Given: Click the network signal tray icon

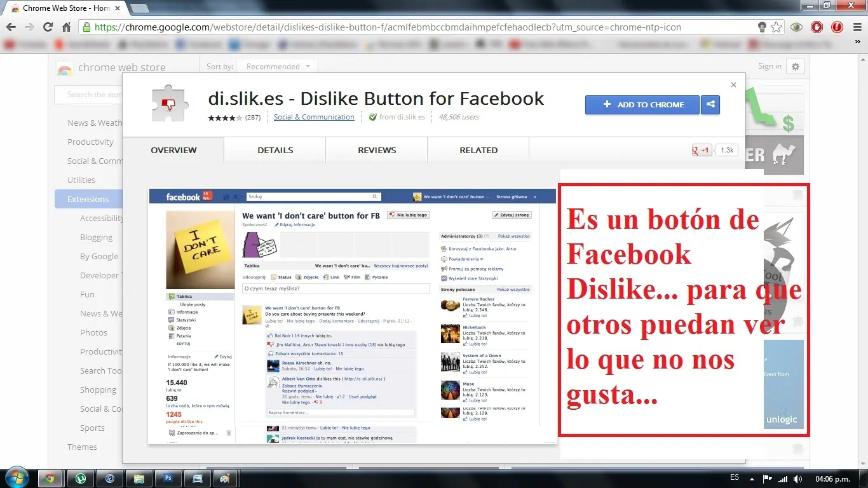Looking at the screenshot, I should (783, 478).
